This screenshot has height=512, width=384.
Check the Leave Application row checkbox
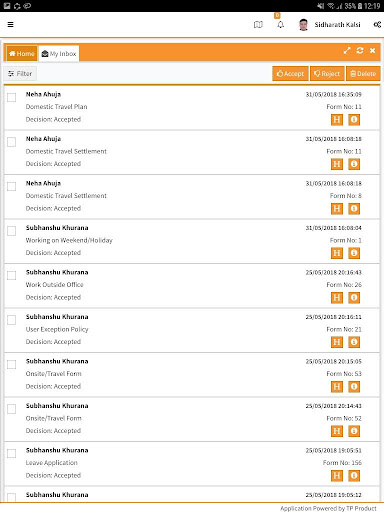coord(11,453)
